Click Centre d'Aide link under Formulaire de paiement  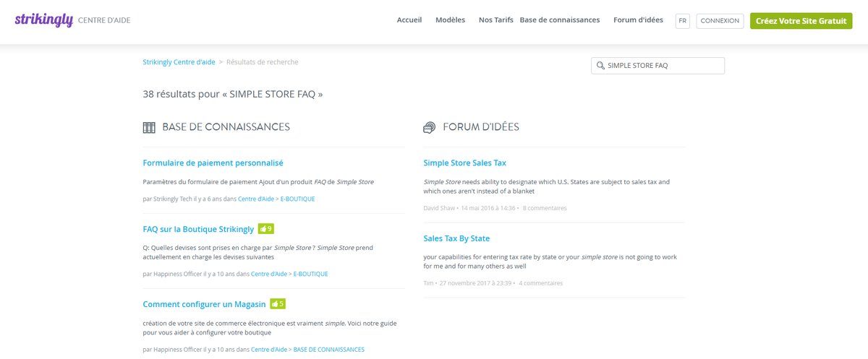256,199
